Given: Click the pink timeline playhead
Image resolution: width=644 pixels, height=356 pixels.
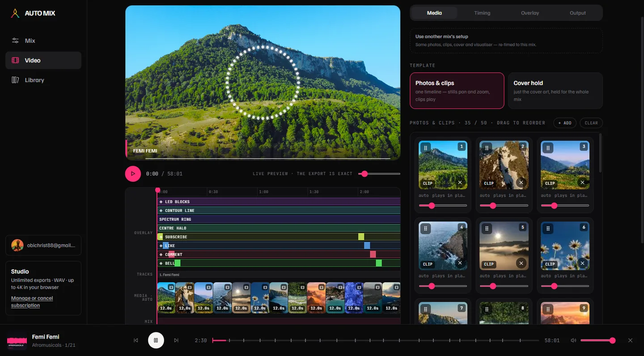Looking at the screenshot, I should point(157,191).
